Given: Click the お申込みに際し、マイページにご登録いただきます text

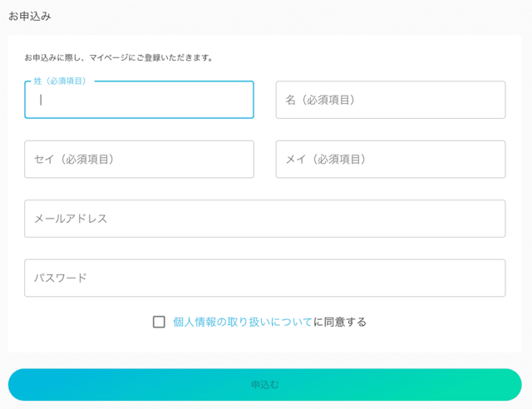Looking at the screenshot, I should tap(118, 57).
